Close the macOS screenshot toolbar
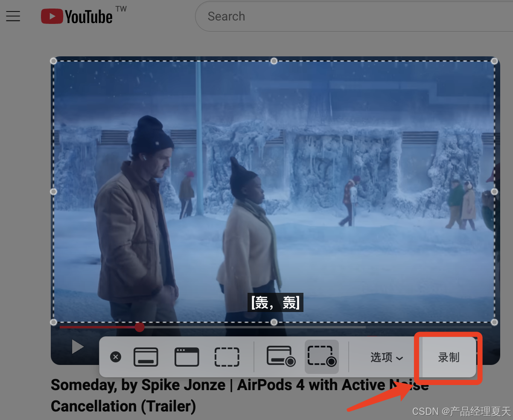513x420 pixels. click(116, 357)
